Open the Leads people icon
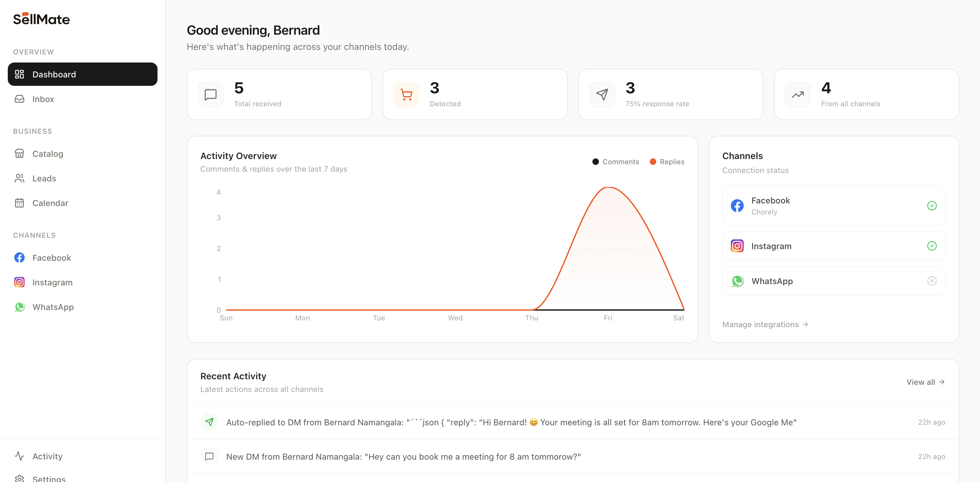This screenshot has height=482, width=980. click(19, 178)
